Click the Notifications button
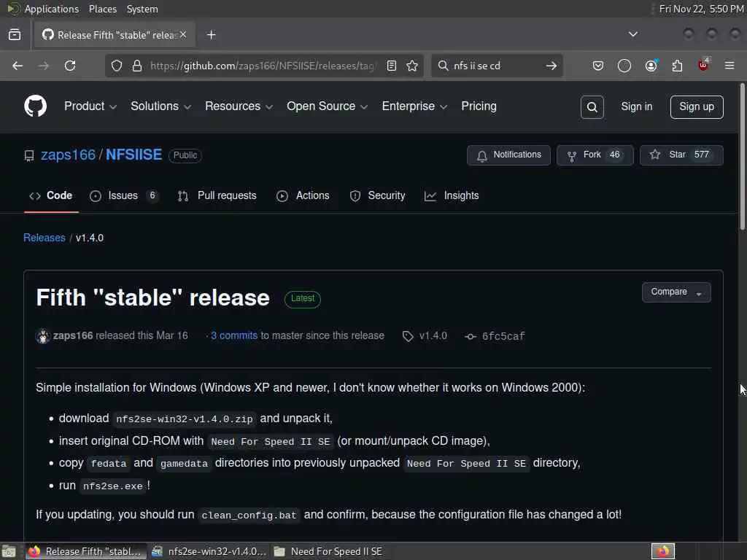 (x=508, y=155)
